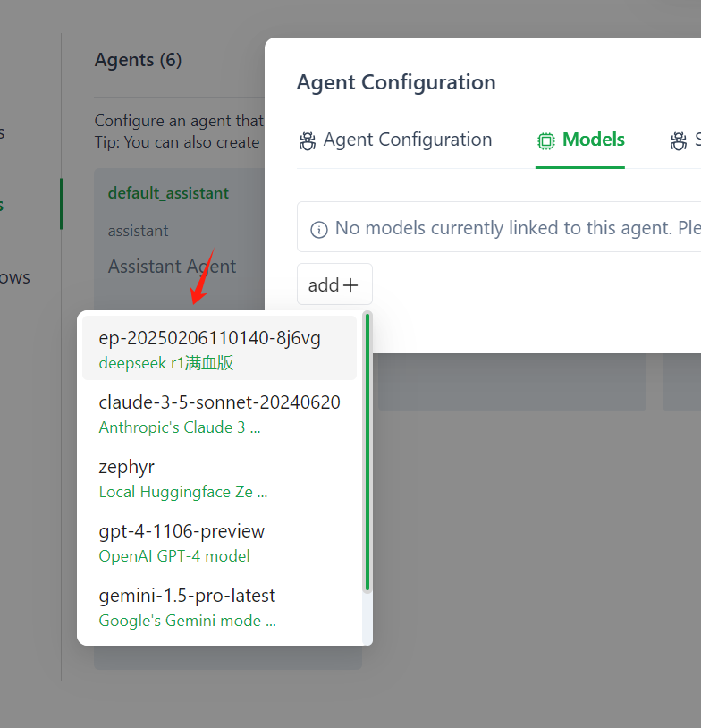Click the bug icon of the cut-off tab after Models
This screenshot has width=701, height=728.
[x=679, y=140]
